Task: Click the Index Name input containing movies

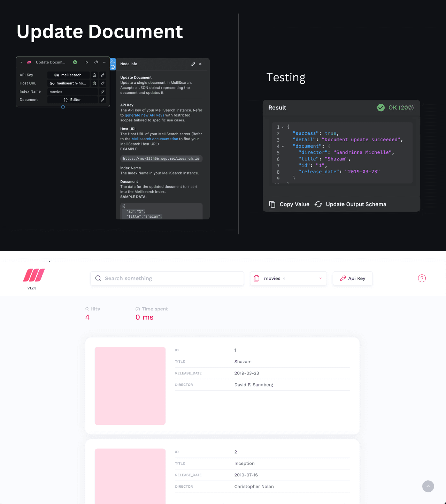Action: [x=72, y=92]
